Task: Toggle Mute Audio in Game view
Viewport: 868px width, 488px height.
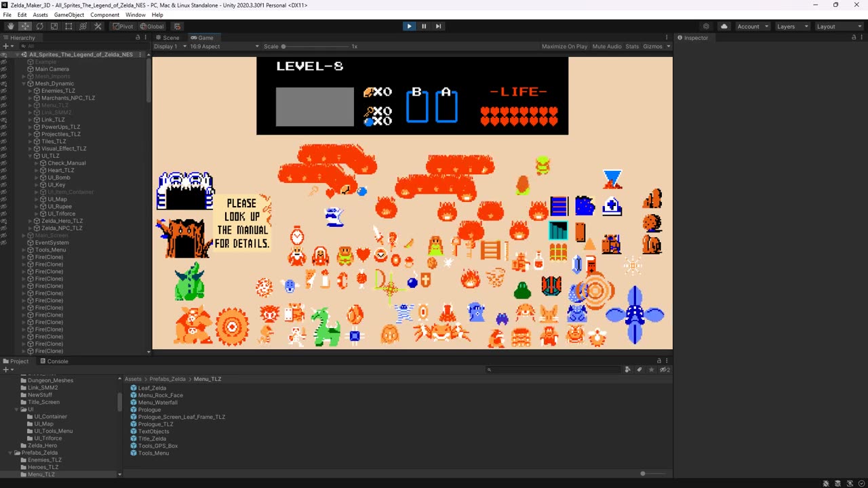Action: click(607, 46)
